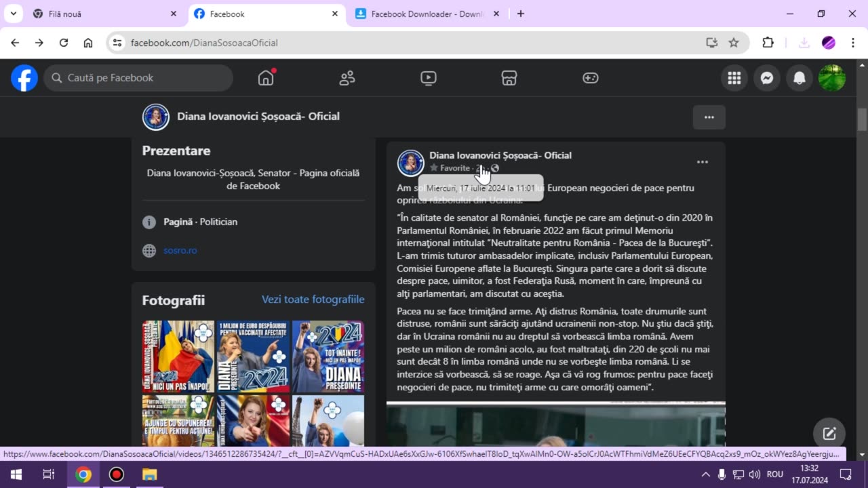Open the Facebook Home icon
This screenshot has height=488, width=868.
pos(266,78)
